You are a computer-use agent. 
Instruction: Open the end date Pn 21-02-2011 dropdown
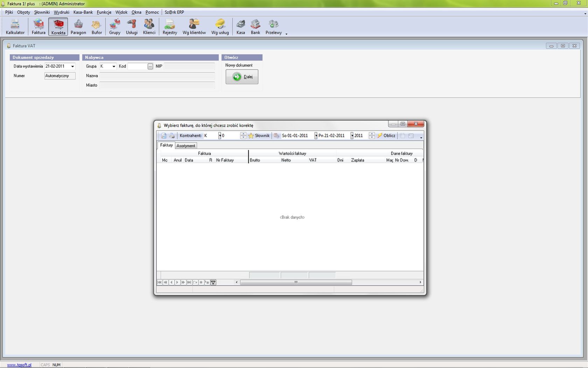click(x=352, y=136)
